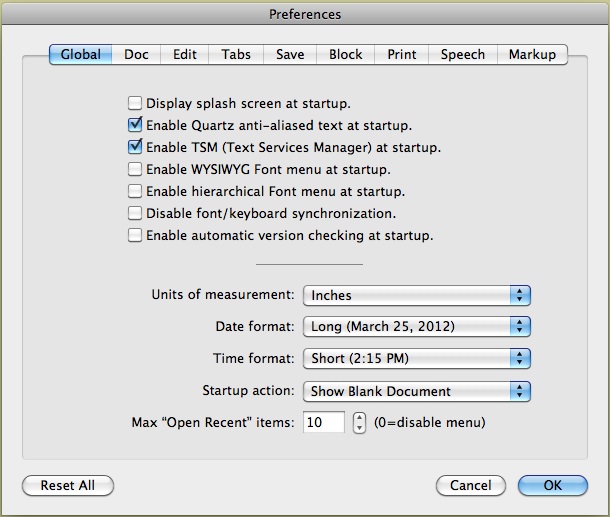
Task: Open the Markup tab
Action: [533, 55]
